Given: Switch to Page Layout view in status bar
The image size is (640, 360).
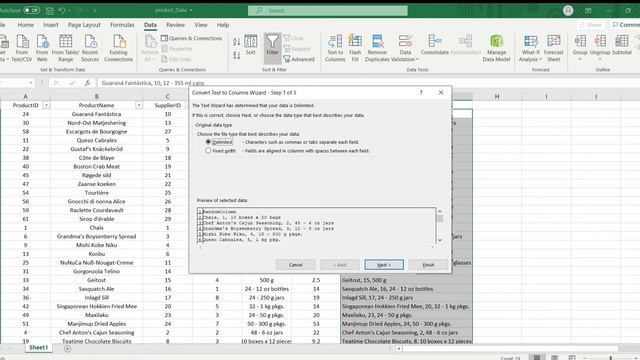Looking at the screenshot, I should (554, 358).
